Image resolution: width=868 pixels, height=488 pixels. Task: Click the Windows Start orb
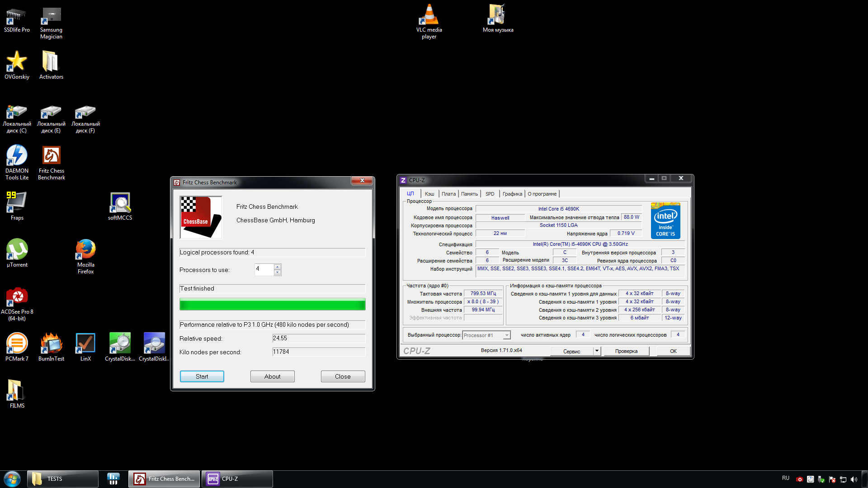tap(12, 479)
